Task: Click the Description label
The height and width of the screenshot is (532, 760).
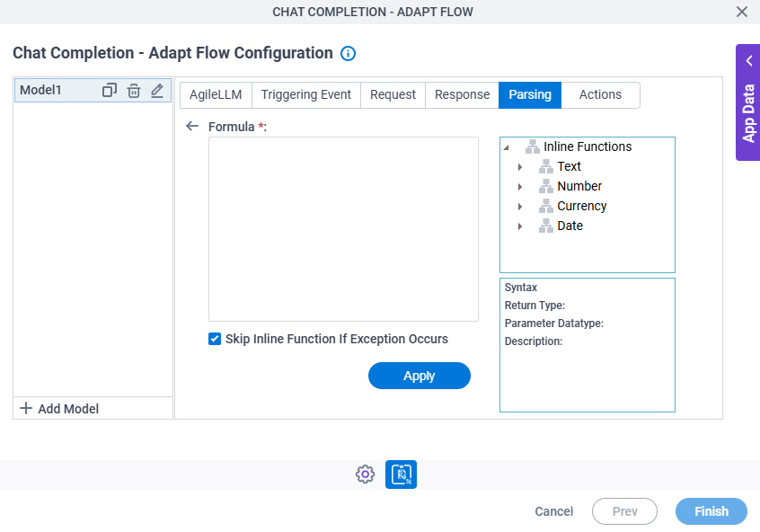Action: [533, 341]
